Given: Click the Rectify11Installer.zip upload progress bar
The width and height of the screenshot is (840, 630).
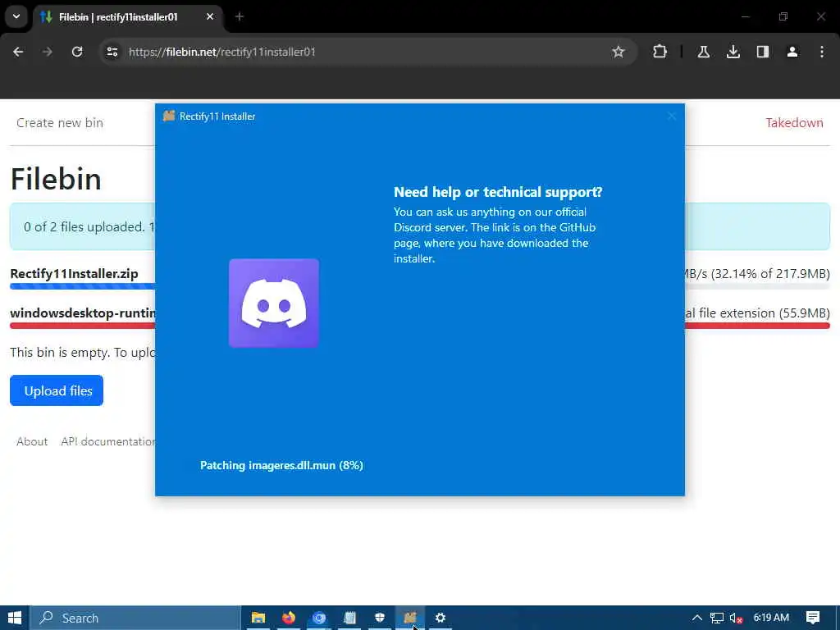Looking at the screenshot, I should click(83, 286).
